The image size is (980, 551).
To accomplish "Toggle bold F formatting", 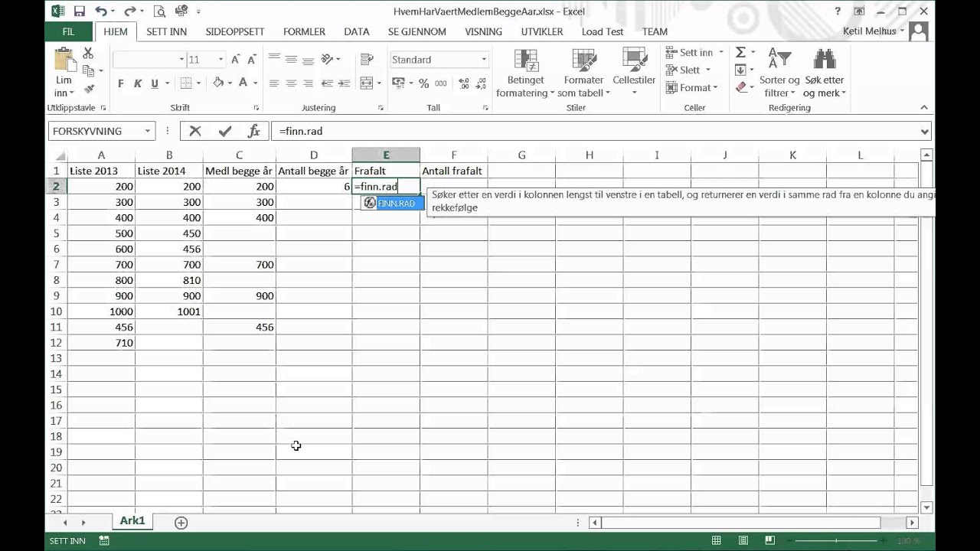I will pyautogui.click(x=121, y=83).
